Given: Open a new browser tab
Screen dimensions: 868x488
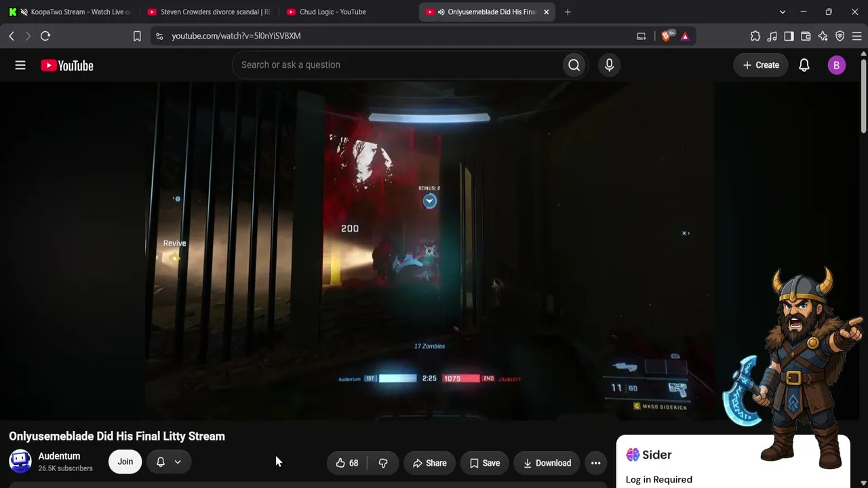Looking at the screenshot, I should (568, 12).
